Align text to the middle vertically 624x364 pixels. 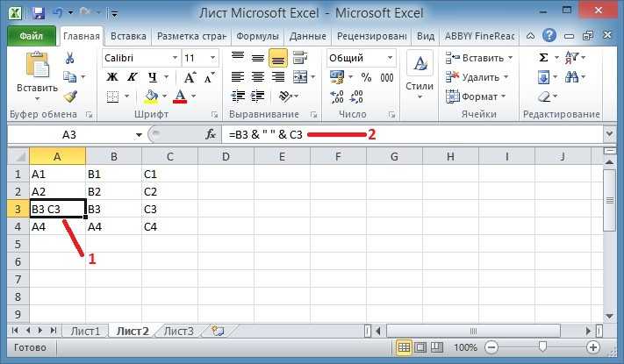coord(258,58)
